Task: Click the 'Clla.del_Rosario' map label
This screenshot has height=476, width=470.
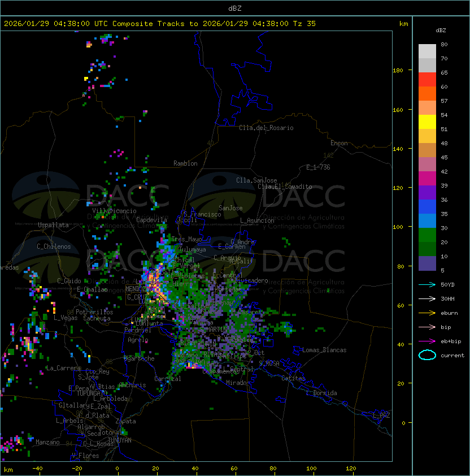Action: 266,128
